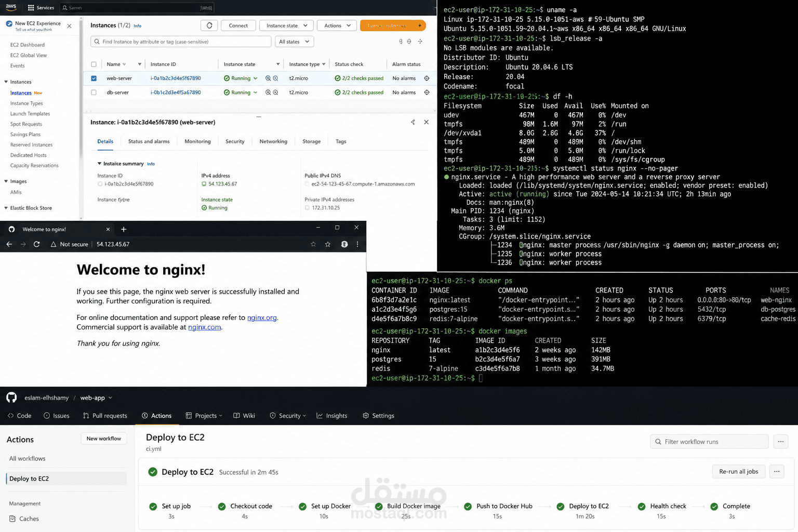Click the Connect button for the instance
798x532 pixels.
click(x=238, y=25)
